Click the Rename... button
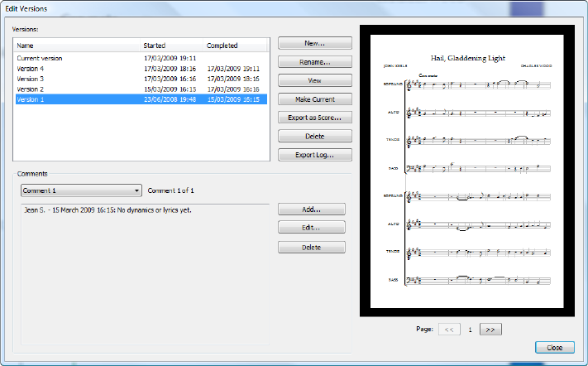This screenshot has width=588, height=366. pyautogui.click(x=314, y=62)
